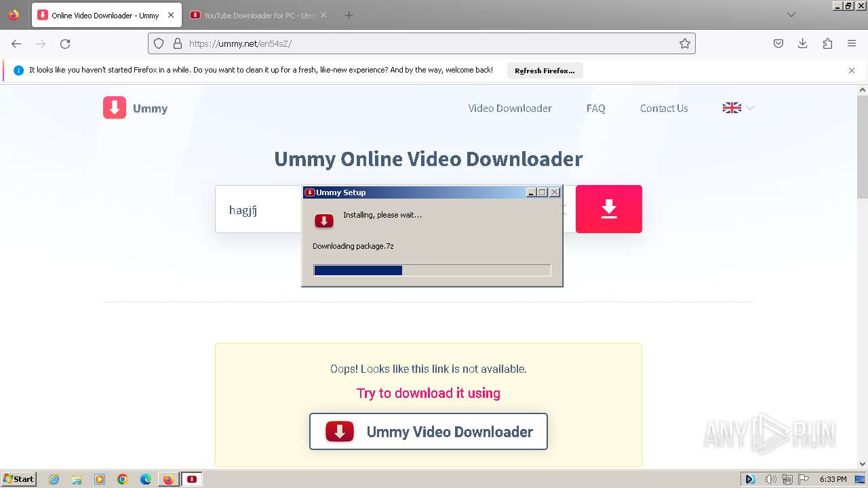Launch Google Chrome from taskbar
Screen dimensions: 868x488
[123, 479]
